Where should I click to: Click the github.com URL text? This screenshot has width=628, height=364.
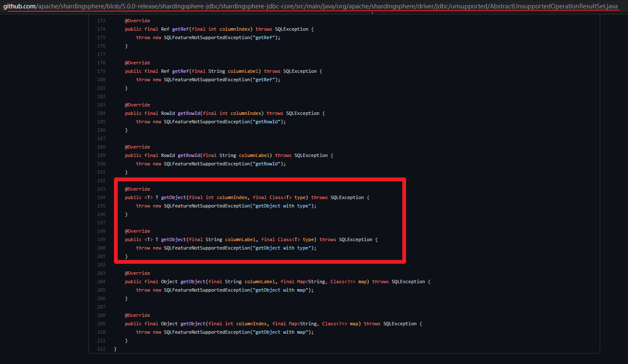point(311,6)
